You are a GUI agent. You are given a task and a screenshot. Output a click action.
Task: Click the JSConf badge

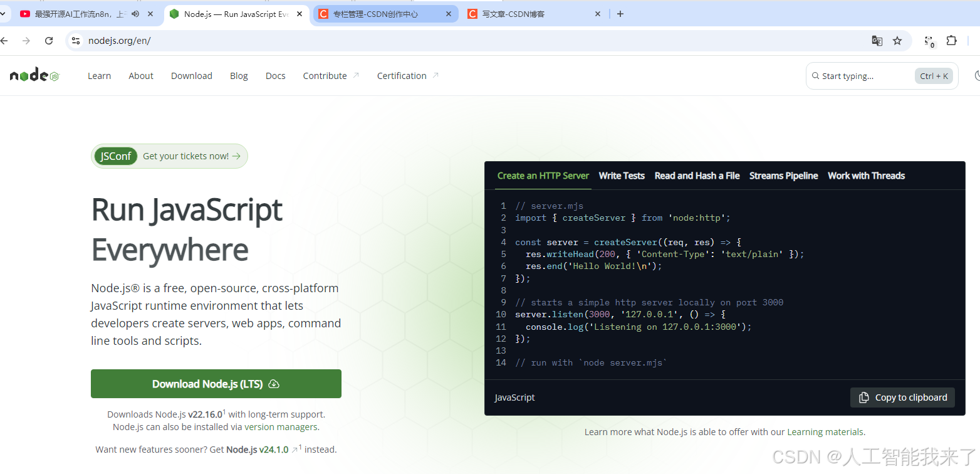click(116, 156)
